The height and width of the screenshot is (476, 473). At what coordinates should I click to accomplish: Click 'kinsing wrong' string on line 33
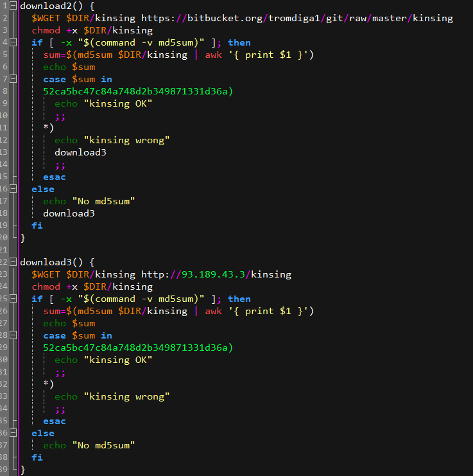126,396
